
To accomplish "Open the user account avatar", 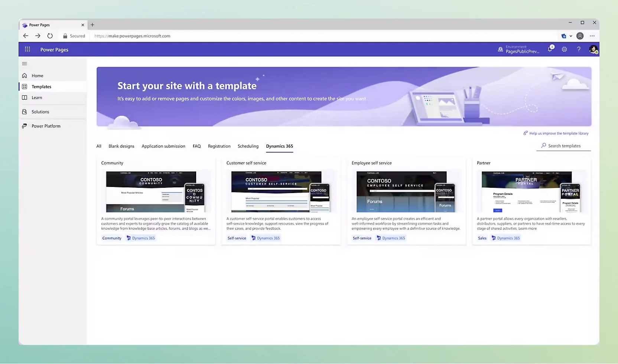I will pyautogui.click(x=593, y=49).
